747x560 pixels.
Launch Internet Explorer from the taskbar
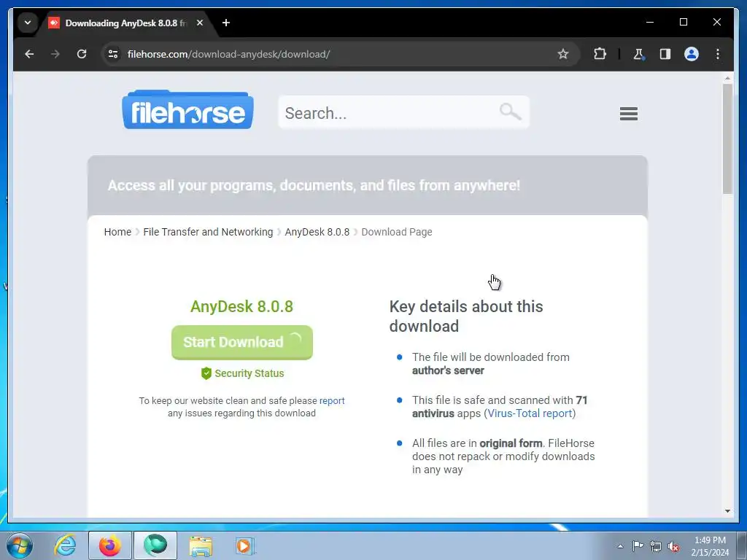65,545
